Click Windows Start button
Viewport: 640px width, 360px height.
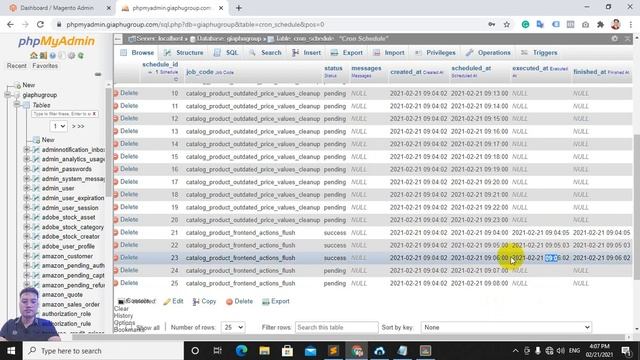point(11,351)
